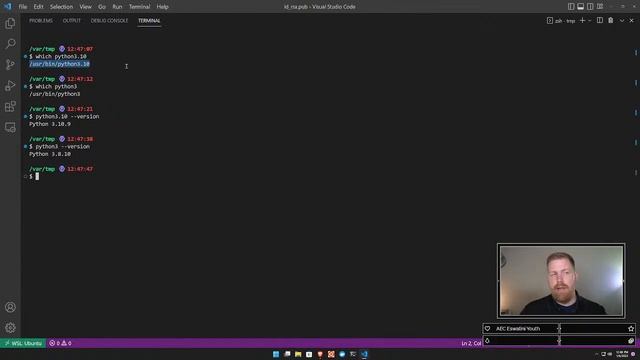The height and width of the screenshot is (360, 640).
Task: Click the 12:47:47 prompt timestamp
Action: pos(80,169)
